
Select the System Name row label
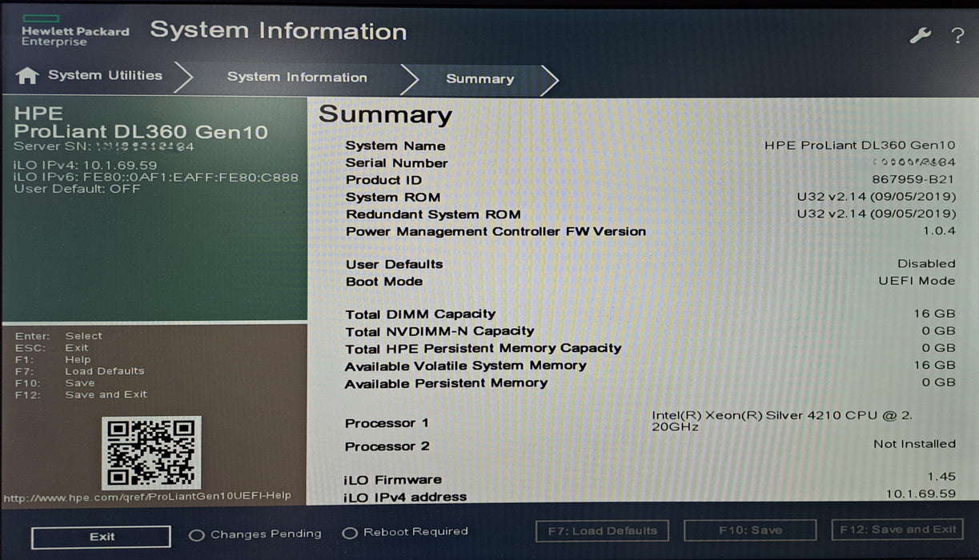[x=395, y=146]
